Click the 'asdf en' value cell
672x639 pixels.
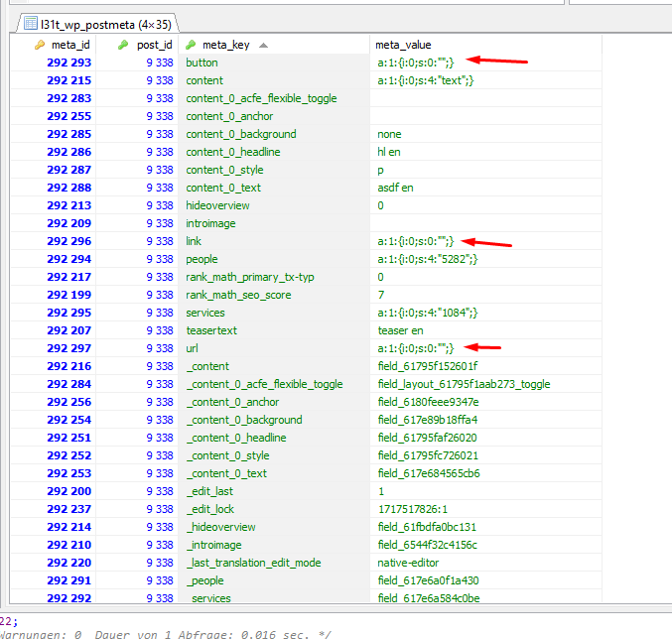(x=485, y=188)
